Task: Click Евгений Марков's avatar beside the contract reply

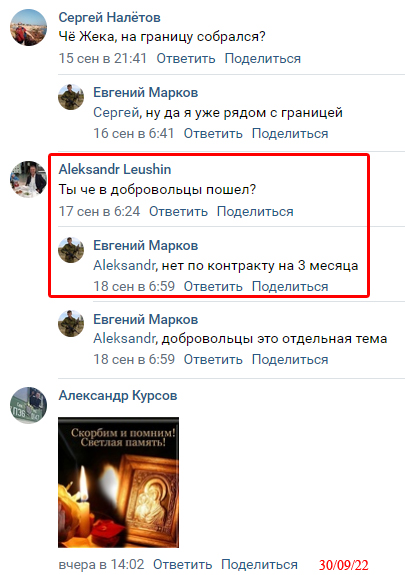Action: [x=71, y=250]
